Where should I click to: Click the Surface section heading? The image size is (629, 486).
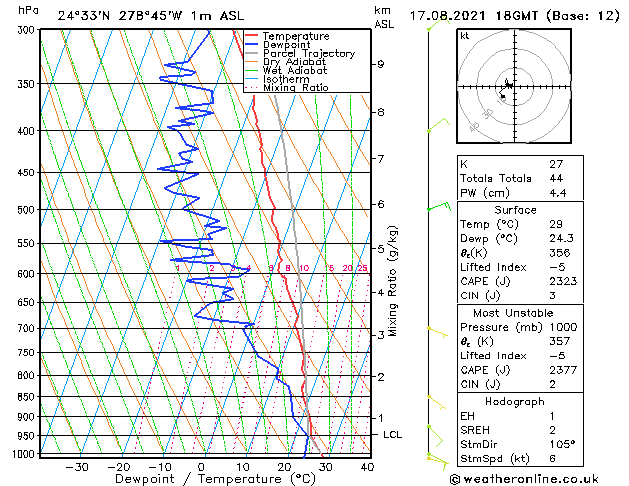coord(515,210)
